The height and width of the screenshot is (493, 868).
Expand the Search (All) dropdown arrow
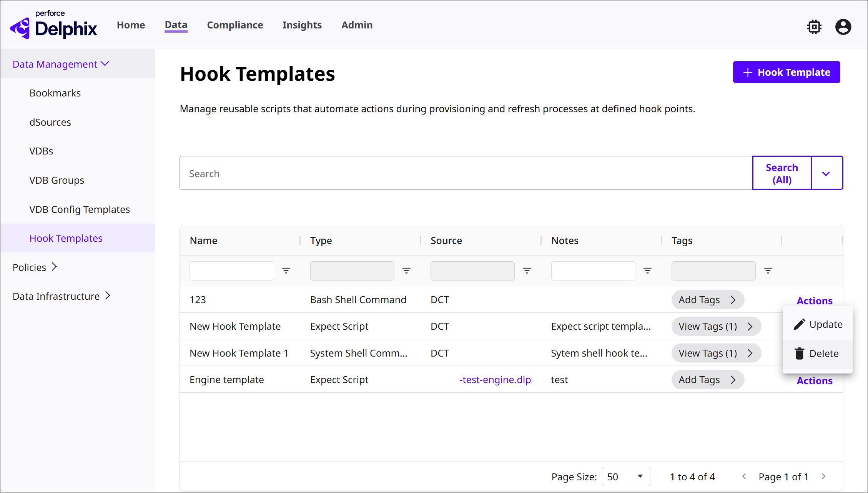(x=826, y=173)
